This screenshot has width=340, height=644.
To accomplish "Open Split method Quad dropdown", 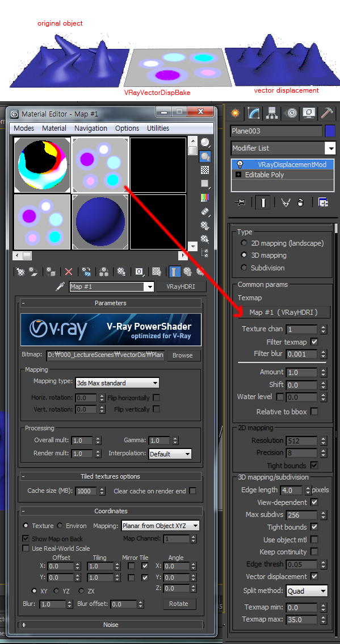I will pos(307,591).
